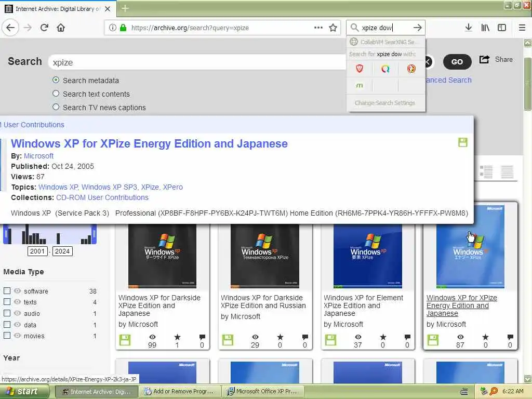Viewport: 532px width, 399px height.
Task: Toggle the sidebar view icon
Action: tap(502, 28)
